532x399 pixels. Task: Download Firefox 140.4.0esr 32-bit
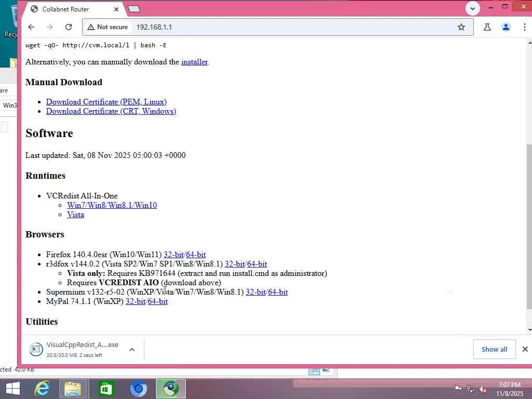tap(174, 255)
